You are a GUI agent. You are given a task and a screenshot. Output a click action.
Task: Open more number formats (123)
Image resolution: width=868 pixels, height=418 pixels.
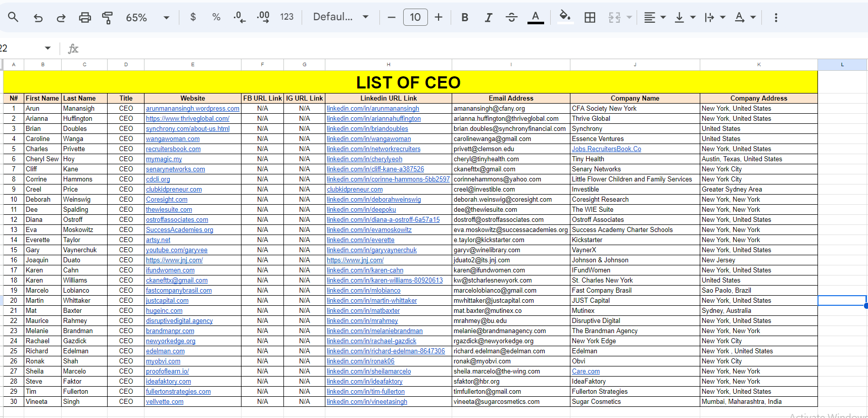(x=287, y=17)
